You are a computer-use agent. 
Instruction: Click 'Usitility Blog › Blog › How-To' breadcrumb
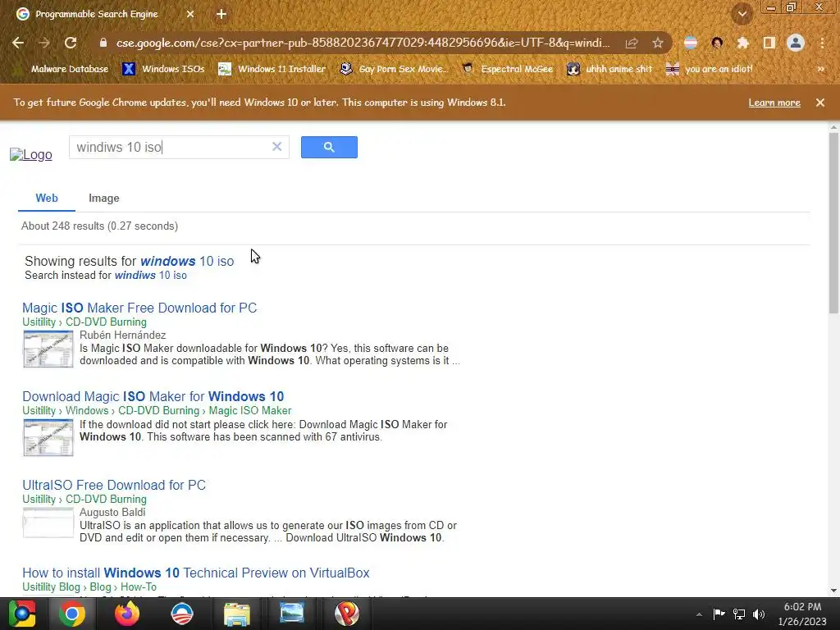[89, 587]
